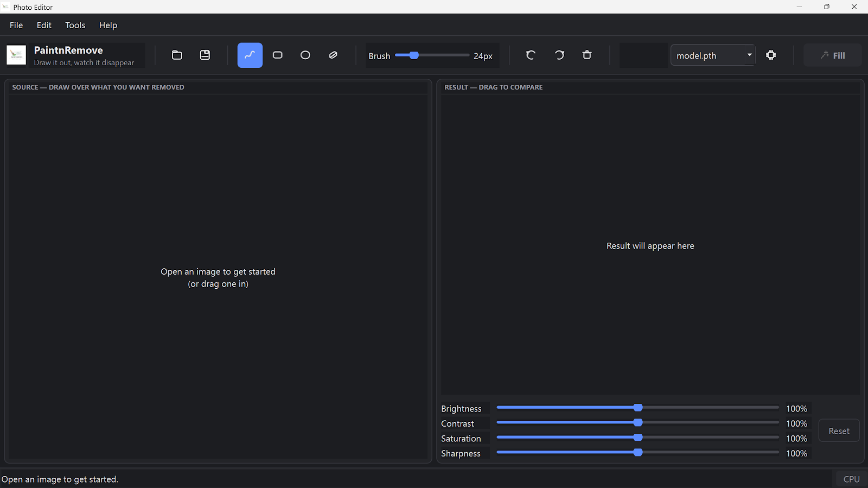Redo the last stroke
Image resolution: width=868 pixels, height=488 pixels.
pos(559,55)
